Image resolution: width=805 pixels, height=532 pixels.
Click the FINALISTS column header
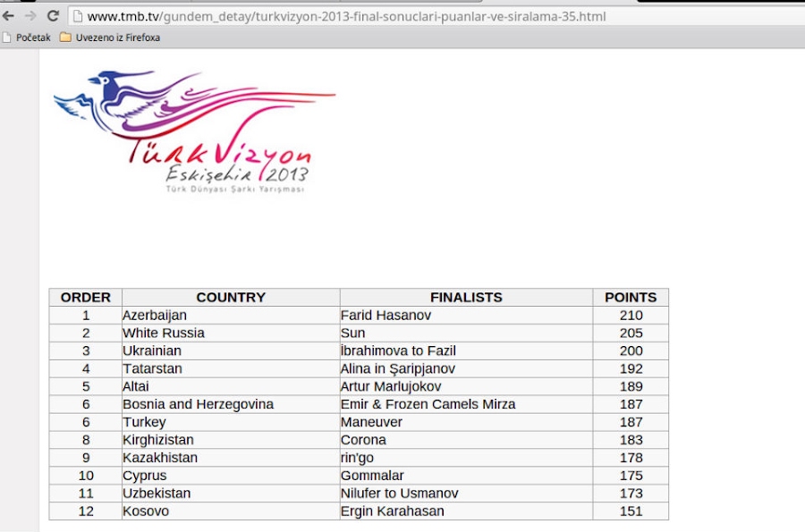pos(466,298)
